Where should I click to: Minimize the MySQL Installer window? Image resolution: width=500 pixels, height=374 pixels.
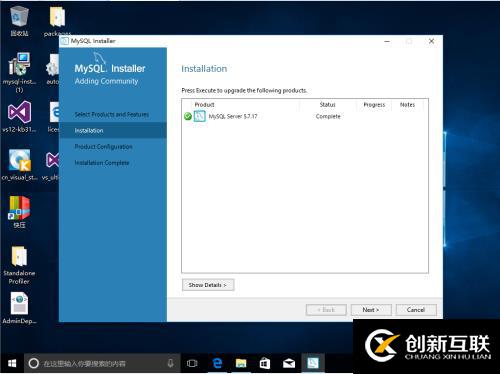387,41
